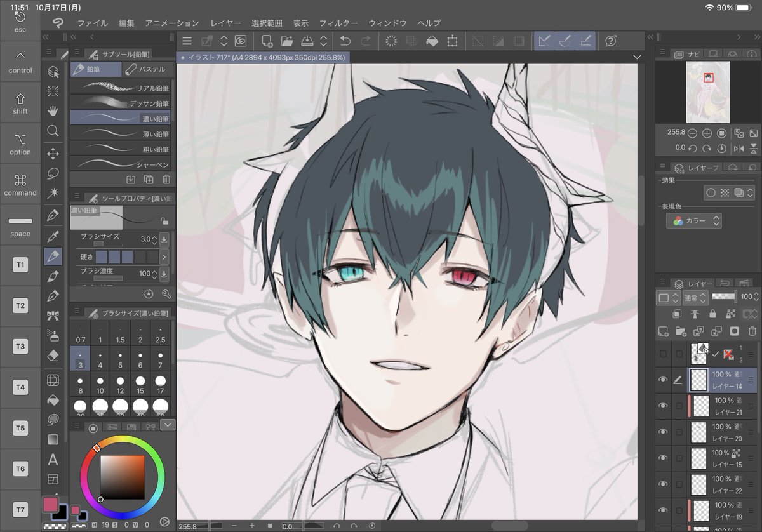Click the Help question mark icon
This screenshot has width=762, height=532.
click(x=611, y=41)
